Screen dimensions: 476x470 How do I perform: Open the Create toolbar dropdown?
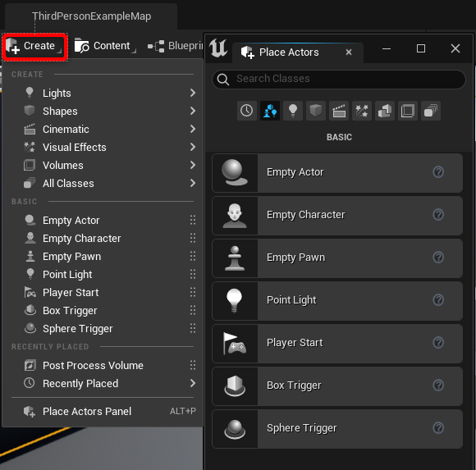pos(34,47)
